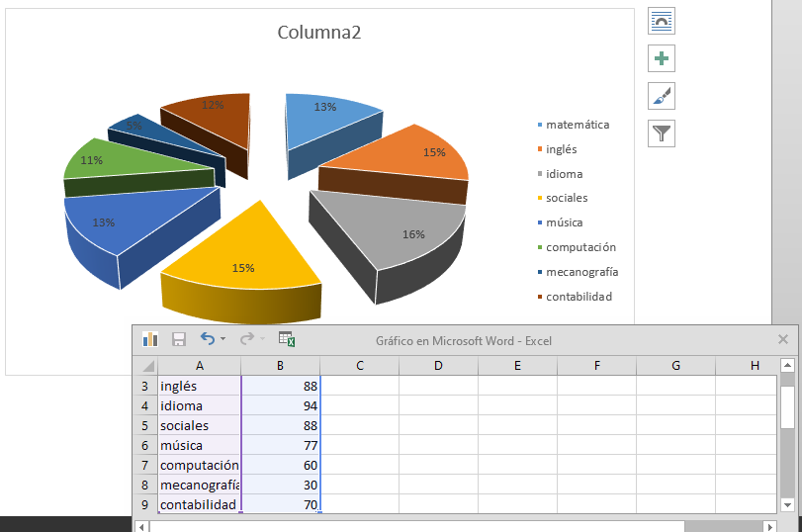
Task: Click the vertical scrollbar thumb in spreadsheet
Action: (788, 407)
